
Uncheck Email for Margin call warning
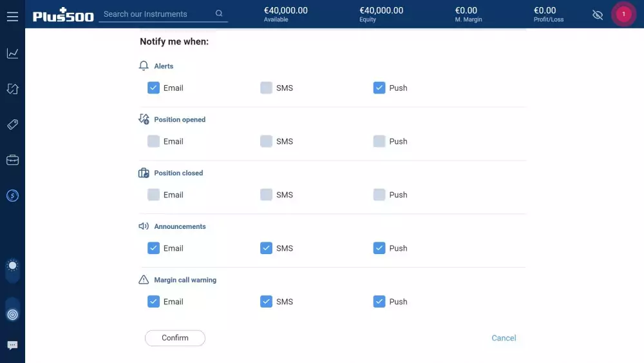click(153, 301)
